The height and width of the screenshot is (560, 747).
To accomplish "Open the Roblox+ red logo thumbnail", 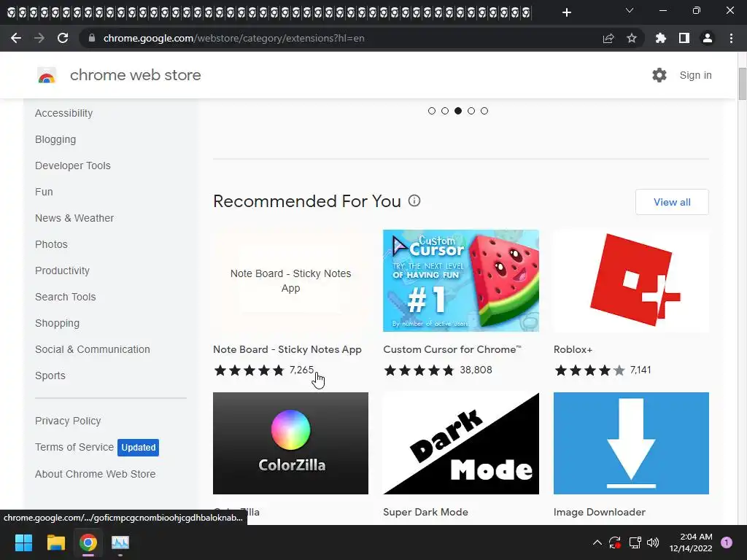I will [631, 281].
